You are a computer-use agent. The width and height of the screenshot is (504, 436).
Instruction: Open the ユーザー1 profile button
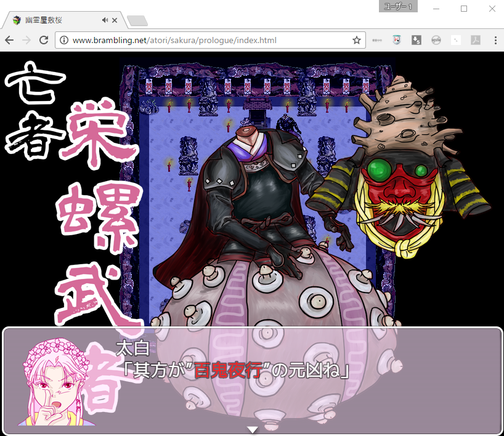[398, 6]
